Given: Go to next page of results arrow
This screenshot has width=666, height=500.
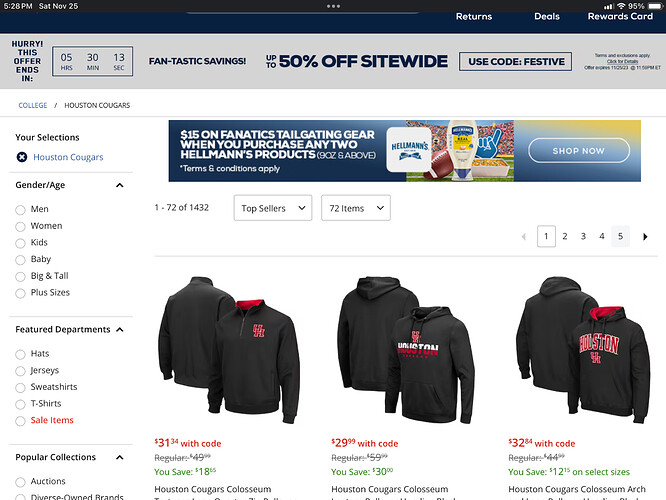Looking at the screenshot, I should [645, 237].
